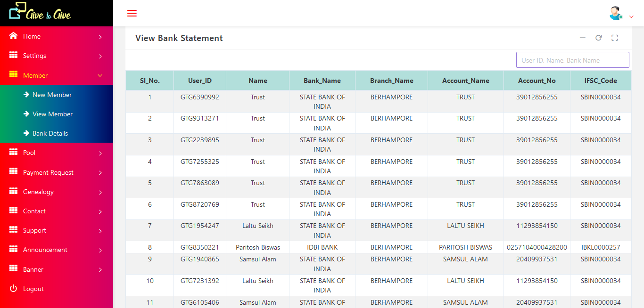Expand the Contact menu chevron

click(x=100, y=211)
